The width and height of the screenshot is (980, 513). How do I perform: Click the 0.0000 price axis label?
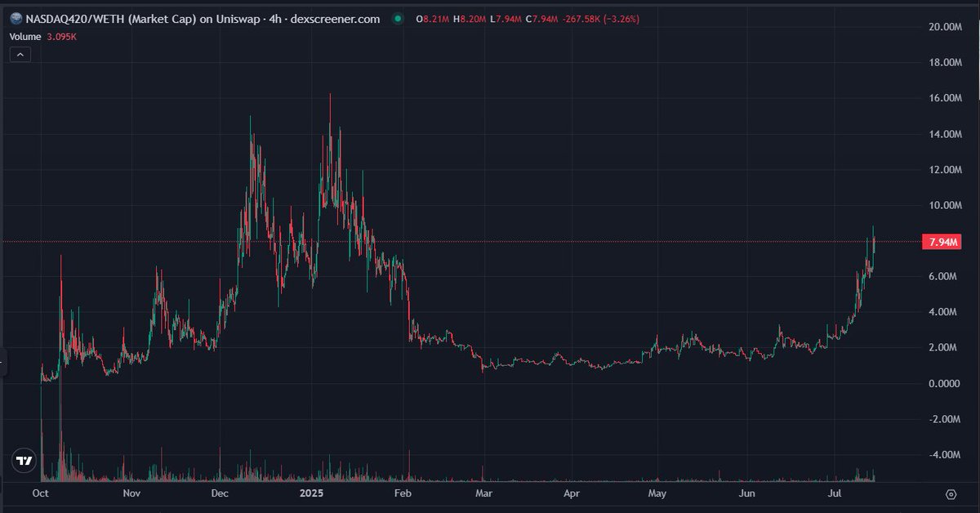(x=946, y=383)
